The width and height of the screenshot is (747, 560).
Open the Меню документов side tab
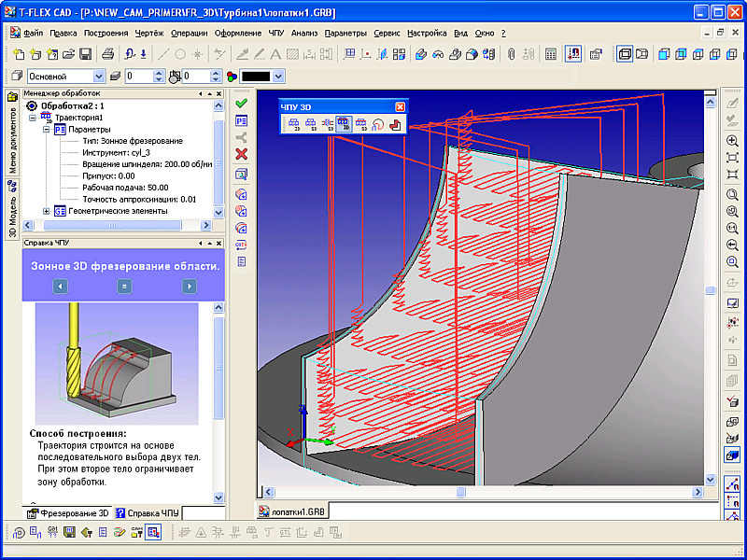(12, 134)
